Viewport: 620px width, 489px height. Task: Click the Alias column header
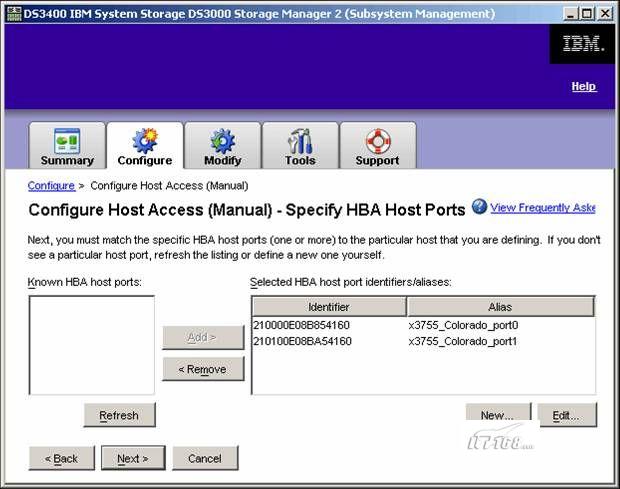(x=501, y=307)
